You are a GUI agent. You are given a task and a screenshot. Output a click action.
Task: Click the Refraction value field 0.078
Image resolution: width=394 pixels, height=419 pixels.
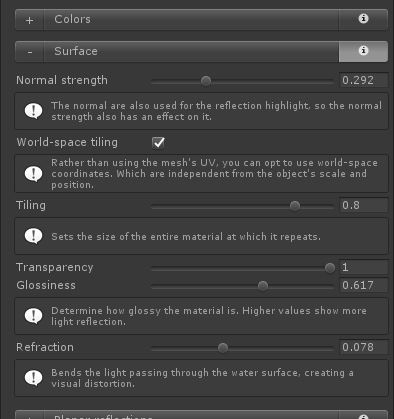click(x=364, y=347)
